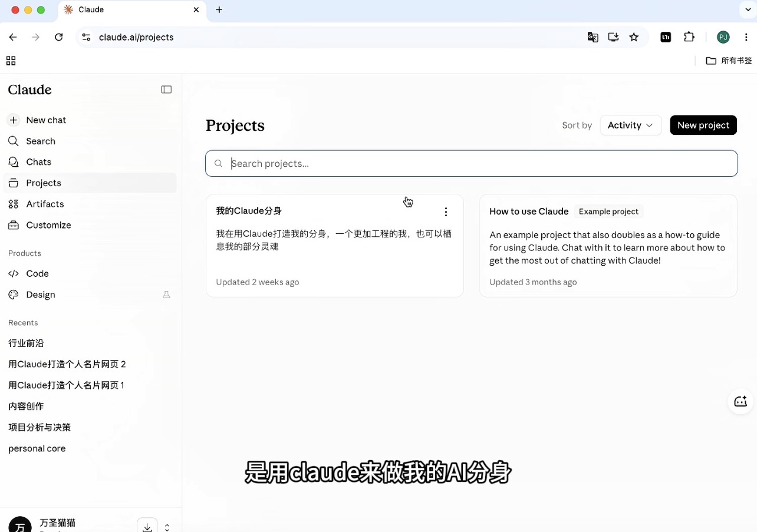Click the install app icon in address bar
757x532 pixels.
point(614,37)
